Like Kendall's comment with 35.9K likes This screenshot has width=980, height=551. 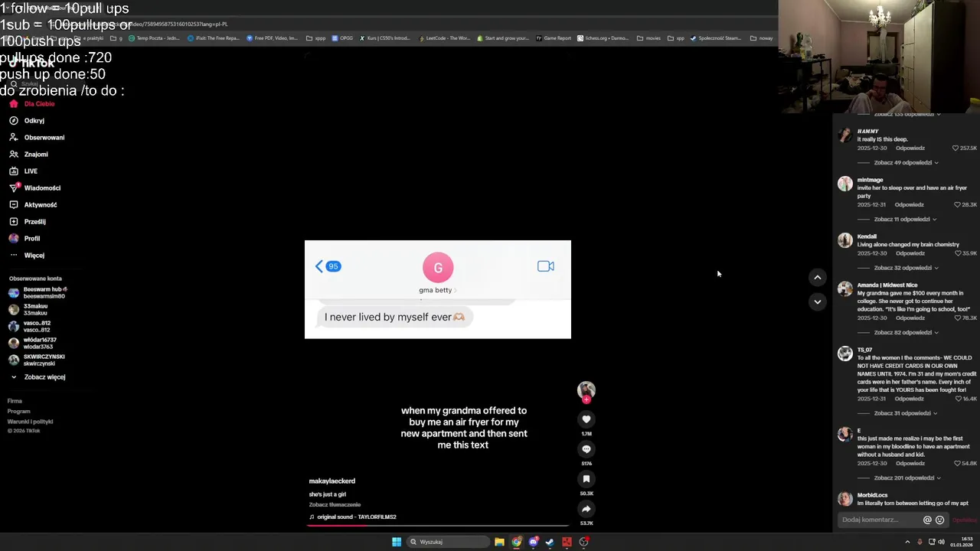coord(957,253)
